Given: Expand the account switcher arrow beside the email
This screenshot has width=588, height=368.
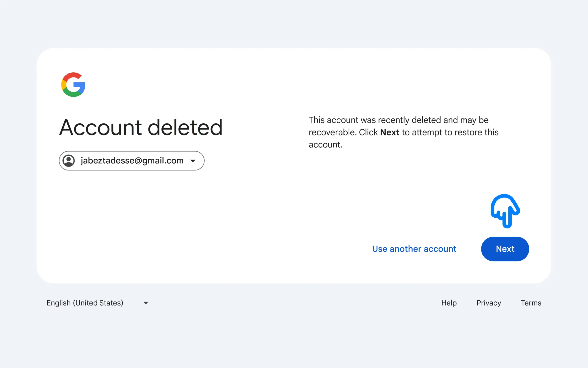Looking at the screenshot, I should click(193, 161).
